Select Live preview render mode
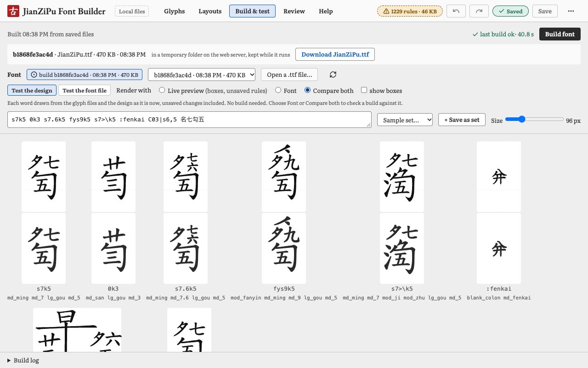The image size is (588, 368). pos(162,91)
